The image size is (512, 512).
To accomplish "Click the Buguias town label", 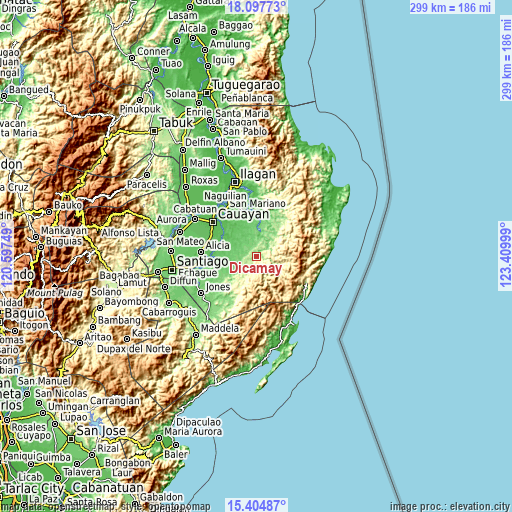I will (x=64, y=241).
